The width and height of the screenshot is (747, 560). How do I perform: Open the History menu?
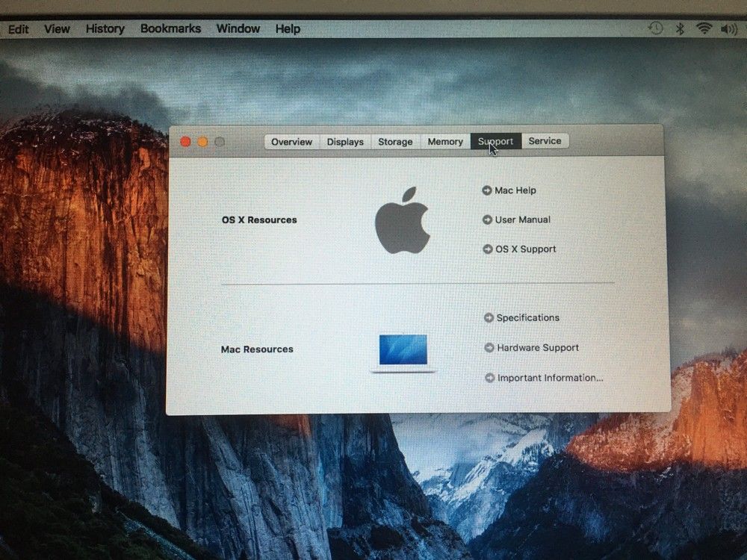click(105, 28)
